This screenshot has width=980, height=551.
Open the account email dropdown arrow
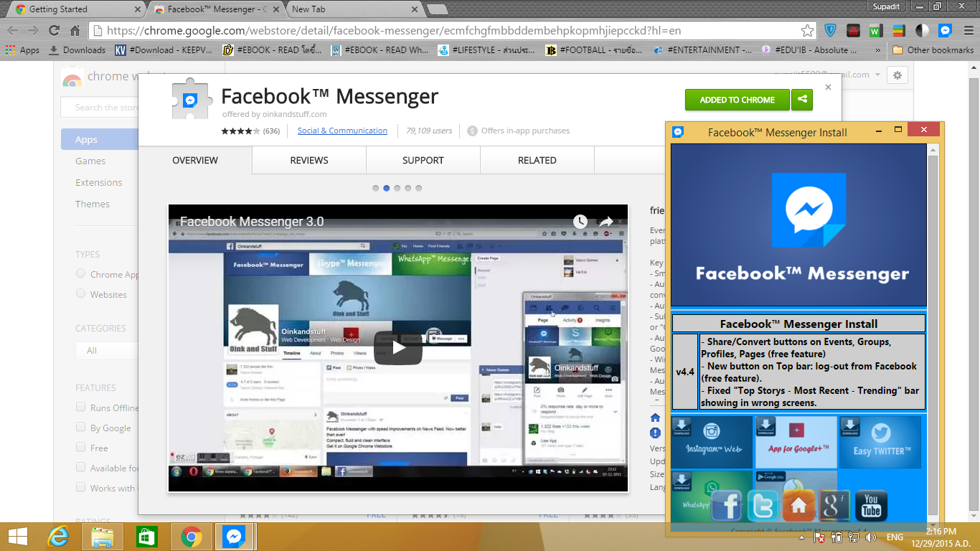tap(876, 75)
